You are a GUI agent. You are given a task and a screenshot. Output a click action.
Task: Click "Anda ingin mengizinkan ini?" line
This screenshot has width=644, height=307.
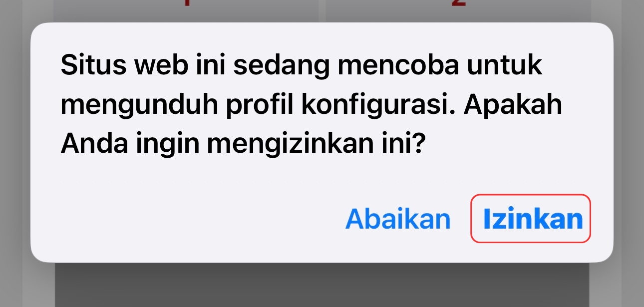pyautogui.click(x=243, y=145)
